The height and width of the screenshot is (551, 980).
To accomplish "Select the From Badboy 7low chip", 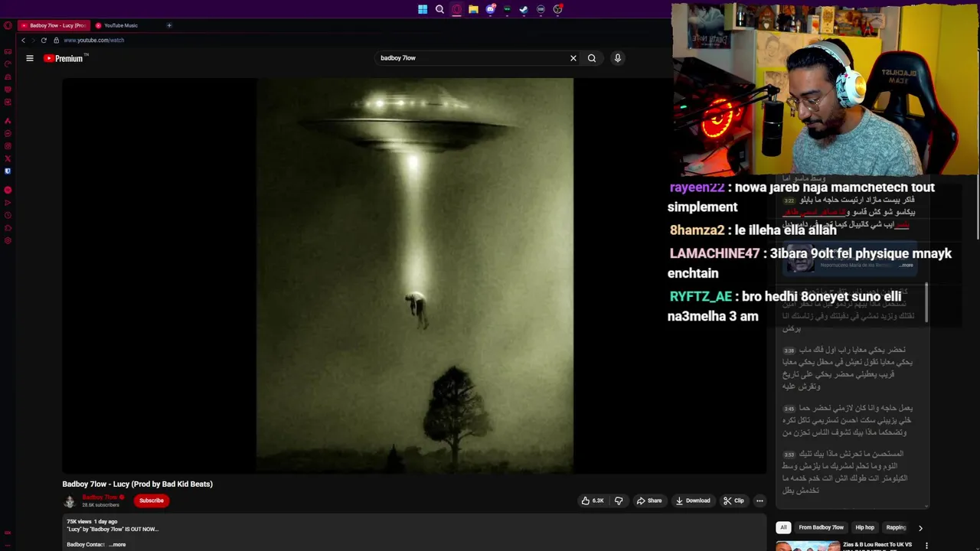I will [x=821, y=527].
